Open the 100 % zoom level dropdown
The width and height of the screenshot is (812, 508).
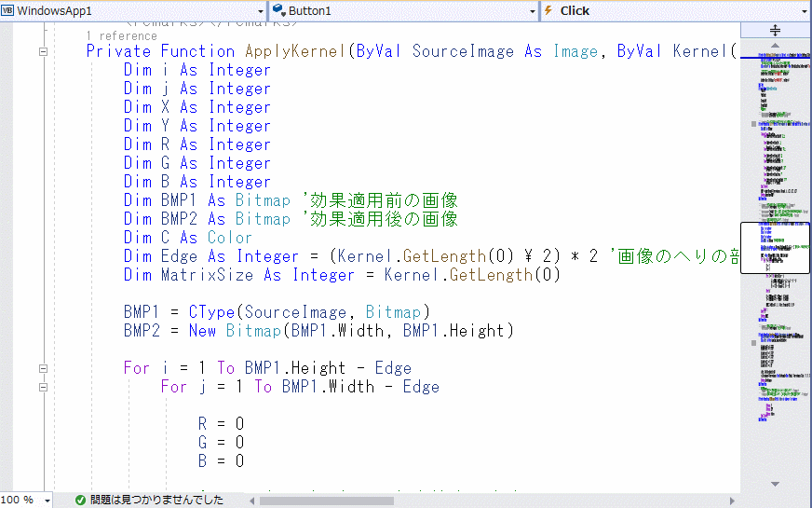point(47,500)
